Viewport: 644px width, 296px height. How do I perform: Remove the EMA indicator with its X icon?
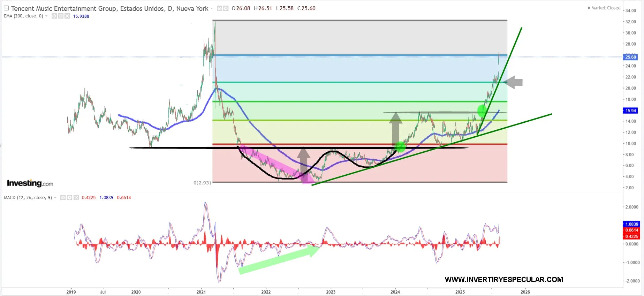tap(67, 16)
